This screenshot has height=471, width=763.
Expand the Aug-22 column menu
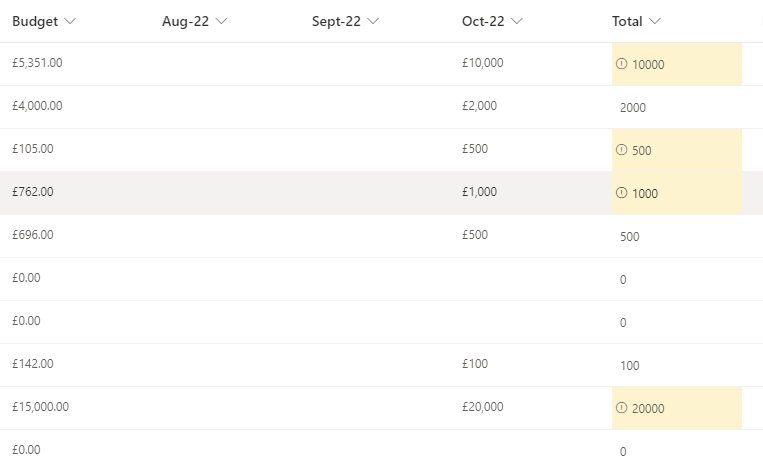pyautogui.click(x=221, y=21)
